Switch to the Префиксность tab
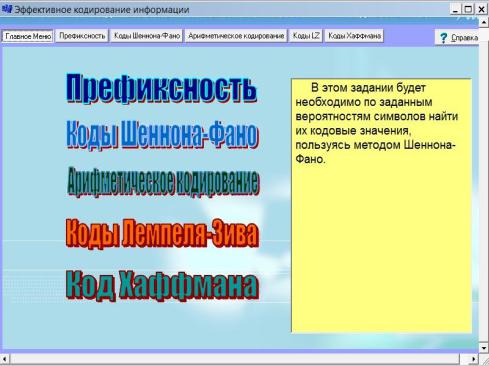The image size is (489, 366). 82,36
